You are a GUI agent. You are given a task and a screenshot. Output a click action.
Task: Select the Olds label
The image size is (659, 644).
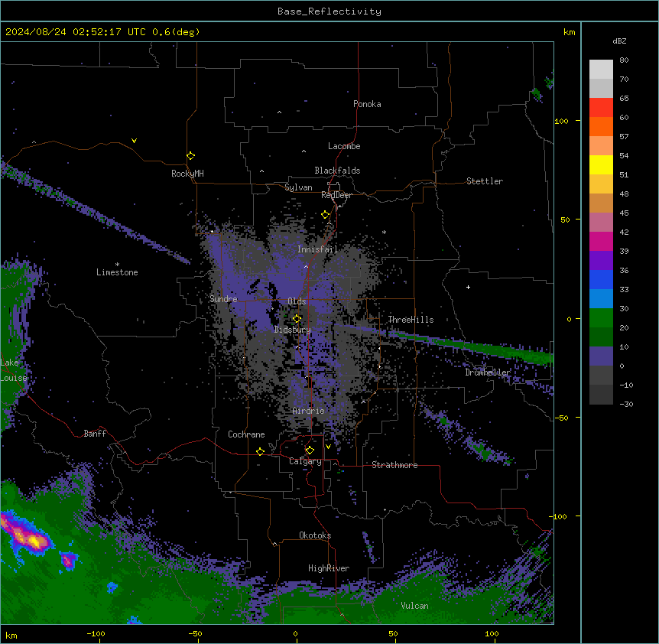[x=297, y=301]
